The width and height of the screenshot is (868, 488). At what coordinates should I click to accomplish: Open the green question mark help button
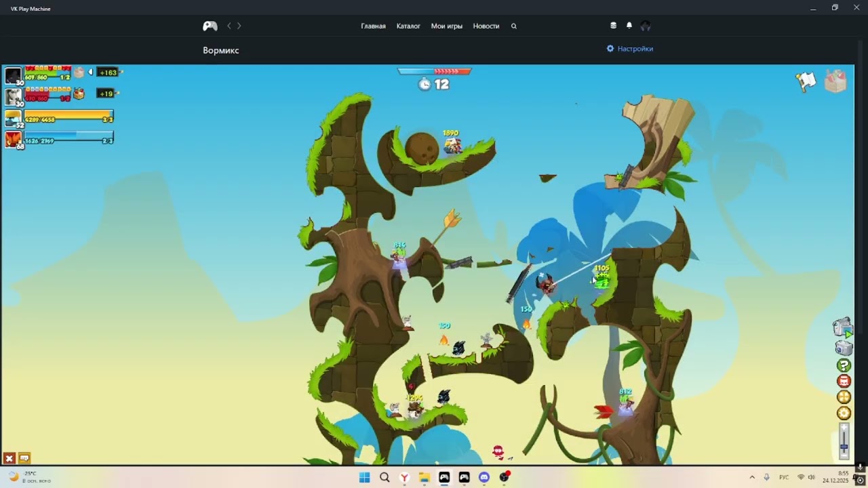tap(844, 365)
